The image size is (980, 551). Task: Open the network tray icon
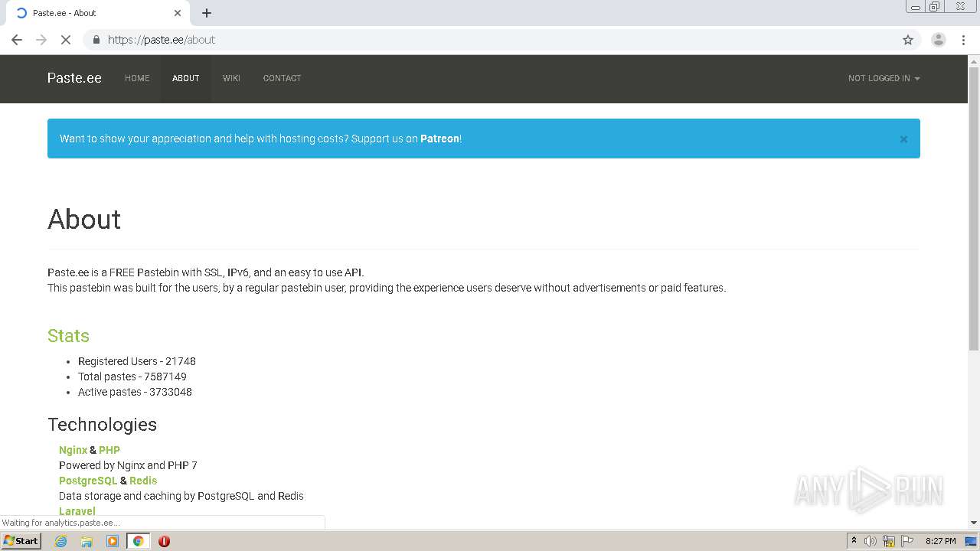(x=889, y=541)
